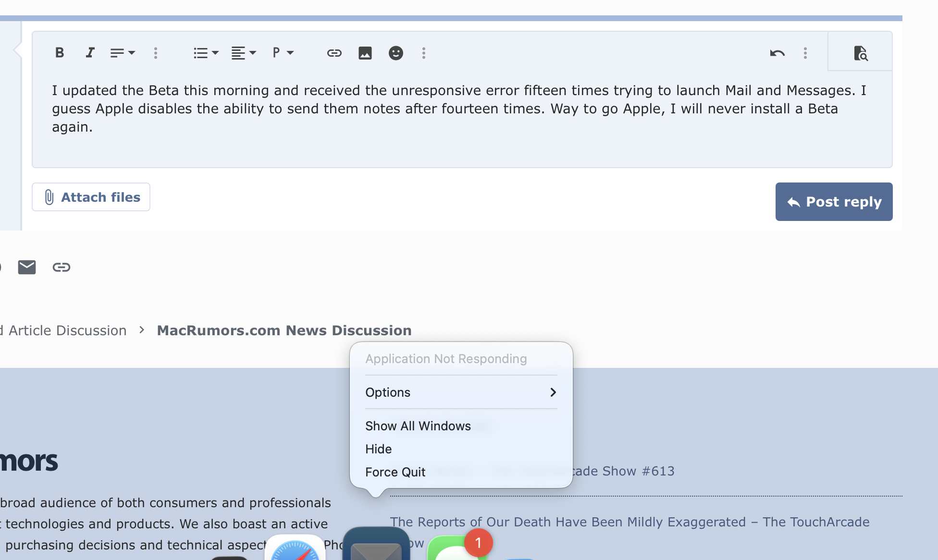Click the insert link icon
The width and height of the screenshot is (938, 560).
click(334, 53)
